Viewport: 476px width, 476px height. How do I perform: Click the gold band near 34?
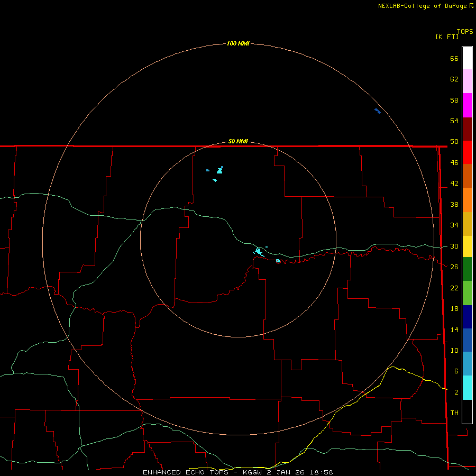tap(467, 224)
